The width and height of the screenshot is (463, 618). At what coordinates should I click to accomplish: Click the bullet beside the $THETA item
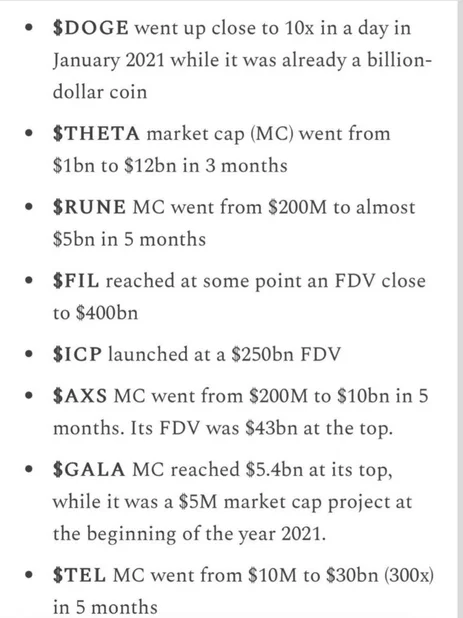[x=29, y=134]
